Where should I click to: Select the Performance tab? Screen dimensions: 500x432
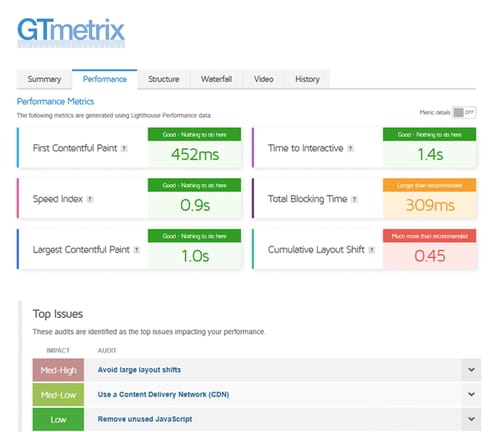pos(105,79)
